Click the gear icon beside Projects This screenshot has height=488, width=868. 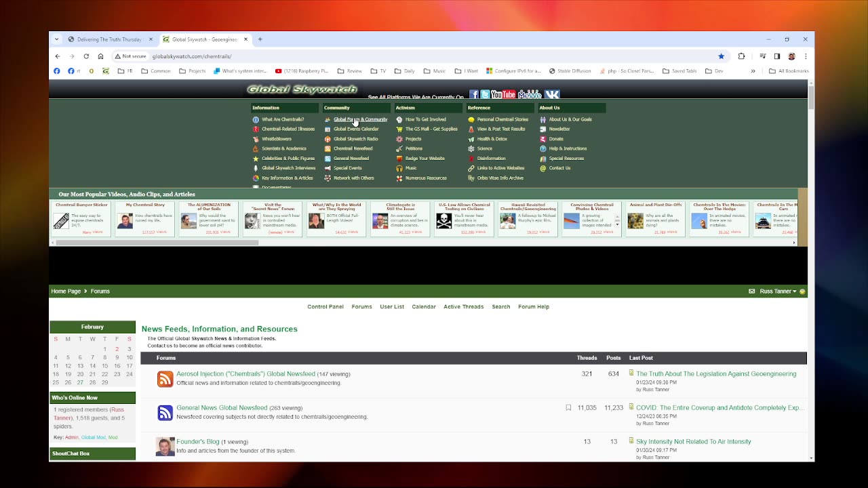coord(399,139)
